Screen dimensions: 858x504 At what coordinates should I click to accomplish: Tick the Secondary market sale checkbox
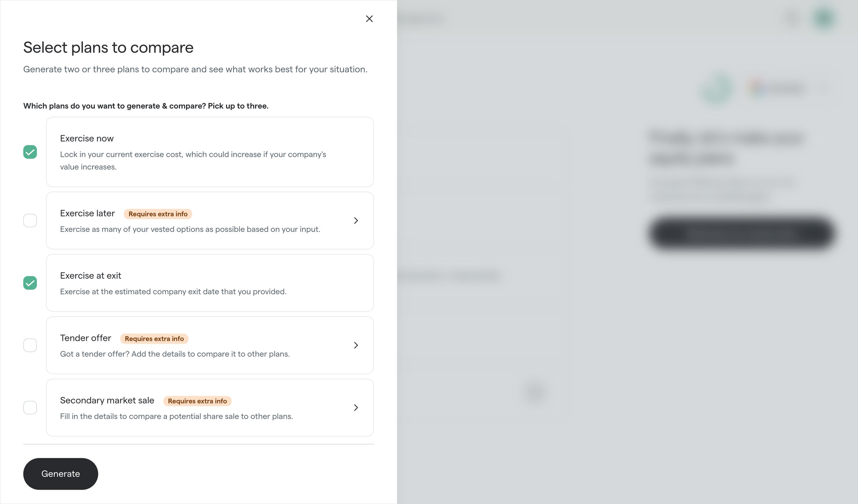coord(30,408)
